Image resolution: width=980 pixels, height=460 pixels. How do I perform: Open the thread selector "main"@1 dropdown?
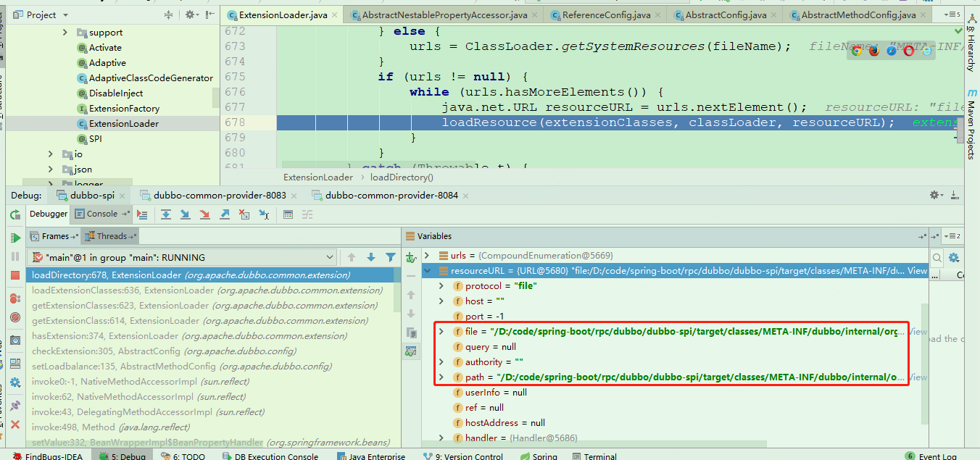(182, 257)
